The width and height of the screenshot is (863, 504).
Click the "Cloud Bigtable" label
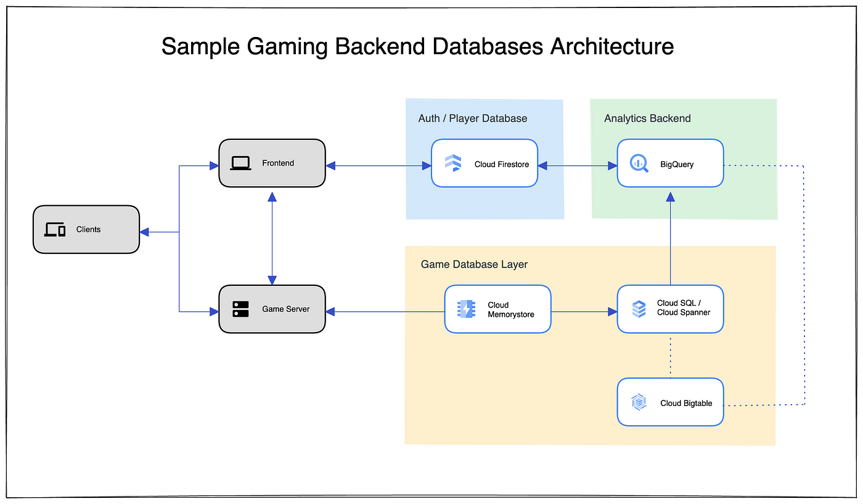pos(686,404)
